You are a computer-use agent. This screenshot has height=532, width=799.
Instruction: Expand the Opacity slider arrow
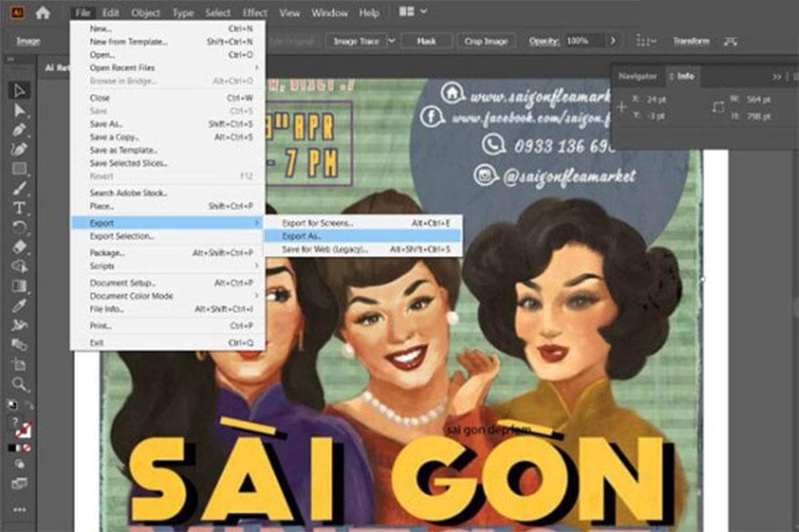(x=613, y=41)
